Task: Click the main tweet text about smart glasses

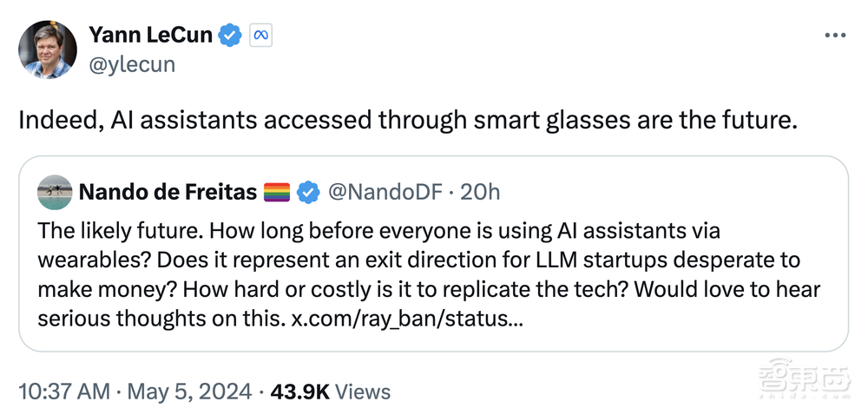Action: 408,121
